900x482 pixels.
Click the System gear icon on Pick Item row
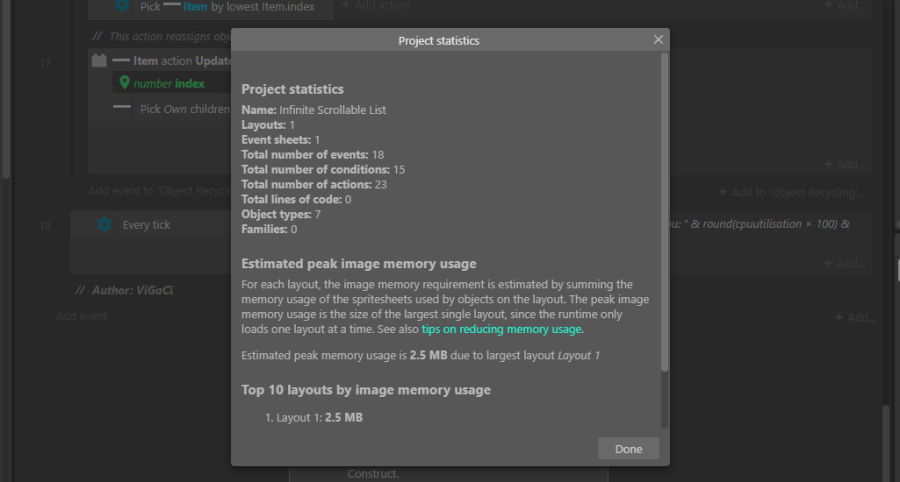(x=121, y=6)
